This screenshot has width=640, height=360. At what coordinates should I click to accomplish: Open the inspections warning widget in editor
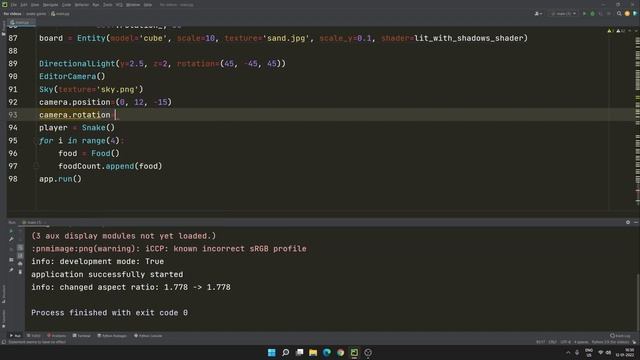[x=617, y=31]
